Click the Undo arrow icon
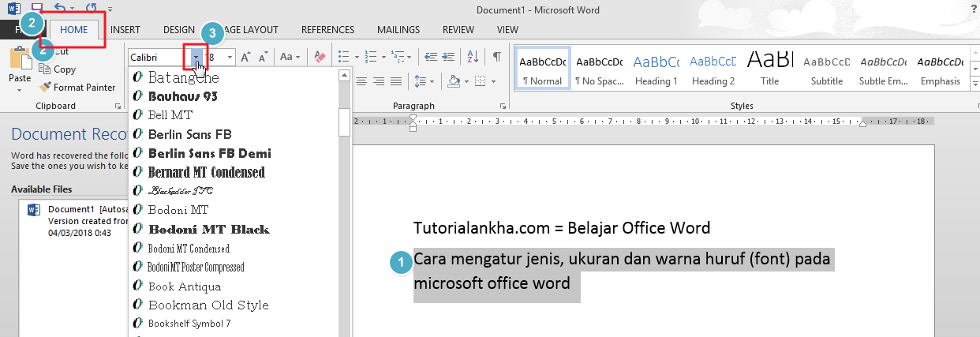980x337 pixels. coord(60,9)
